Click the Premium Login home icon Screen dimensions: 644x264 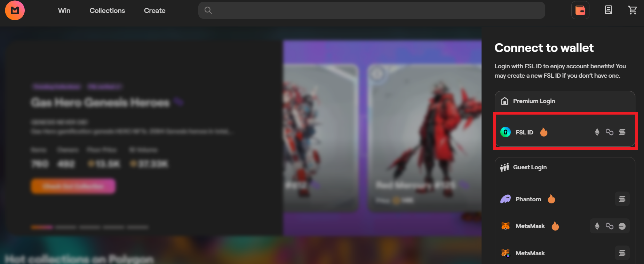pyautogui.click(x=504, y=101)
